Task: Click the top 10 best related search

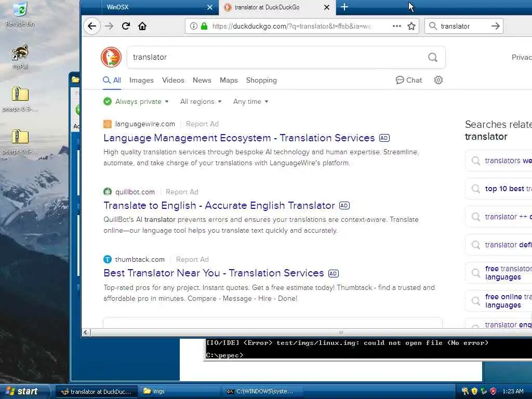Action: tap(499, 189)
